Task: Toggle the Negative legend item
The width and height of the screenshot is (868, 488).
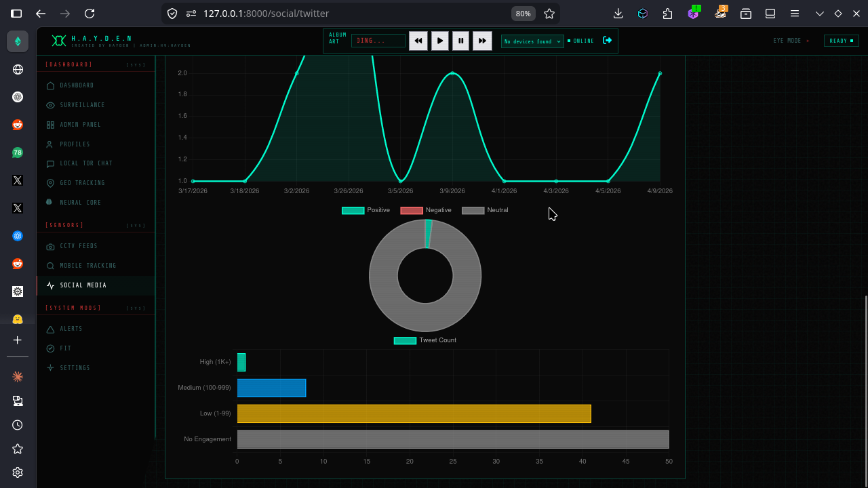Action: pyautogui.click(x=426, y=210)
